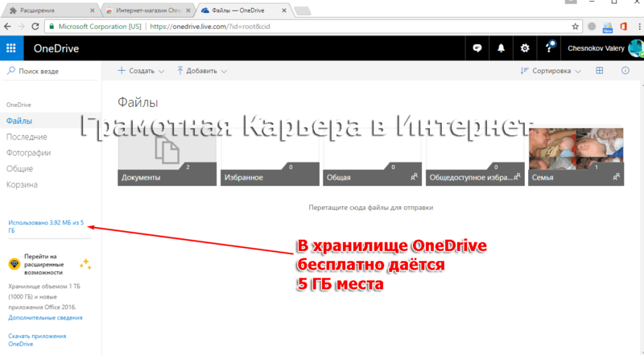644x355 pixels.
Task: Reload the page
Action: pos(35,27)
